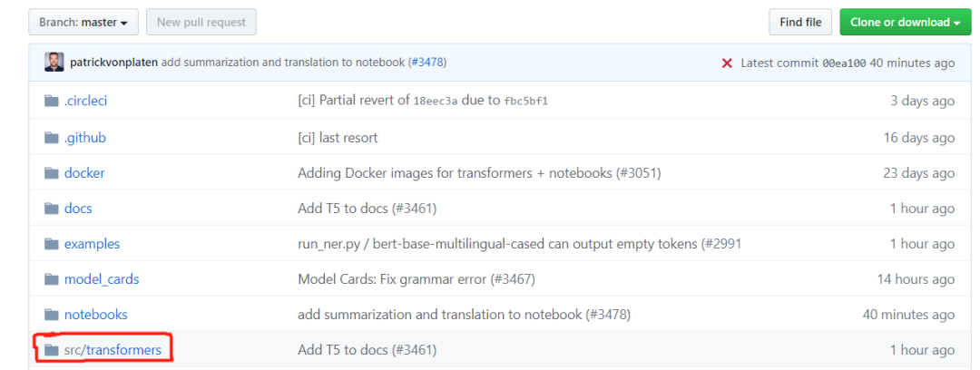The height and width of the screenshot is (370, 980).
Task: Open the patrickvonplaten author link
Action: point(113,63)
